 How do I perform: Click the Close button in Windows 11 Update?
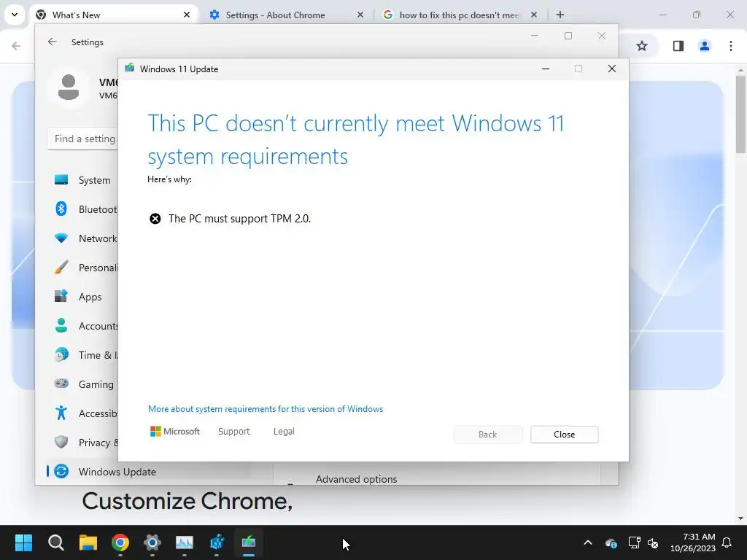point(564,435)
